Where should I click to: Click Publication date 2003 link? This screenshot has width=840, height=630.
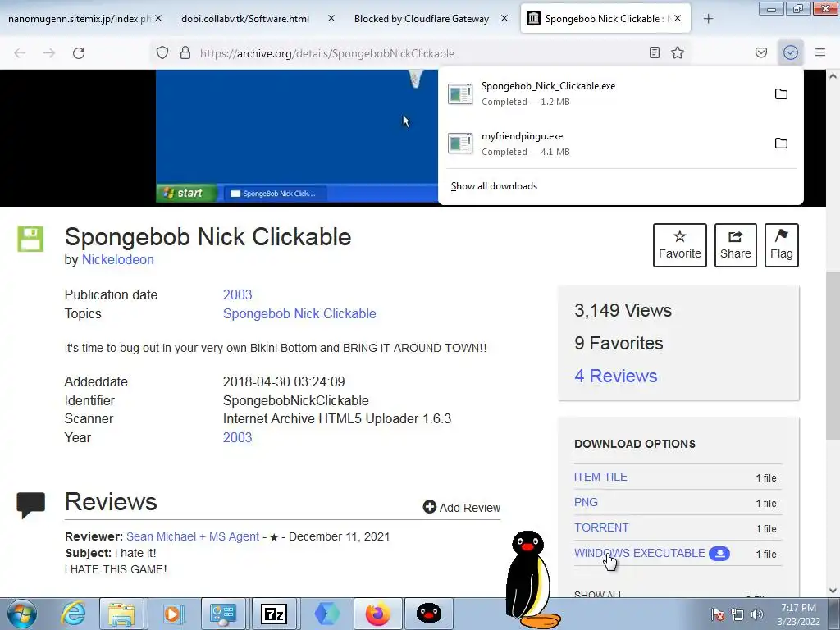point(237,294)
